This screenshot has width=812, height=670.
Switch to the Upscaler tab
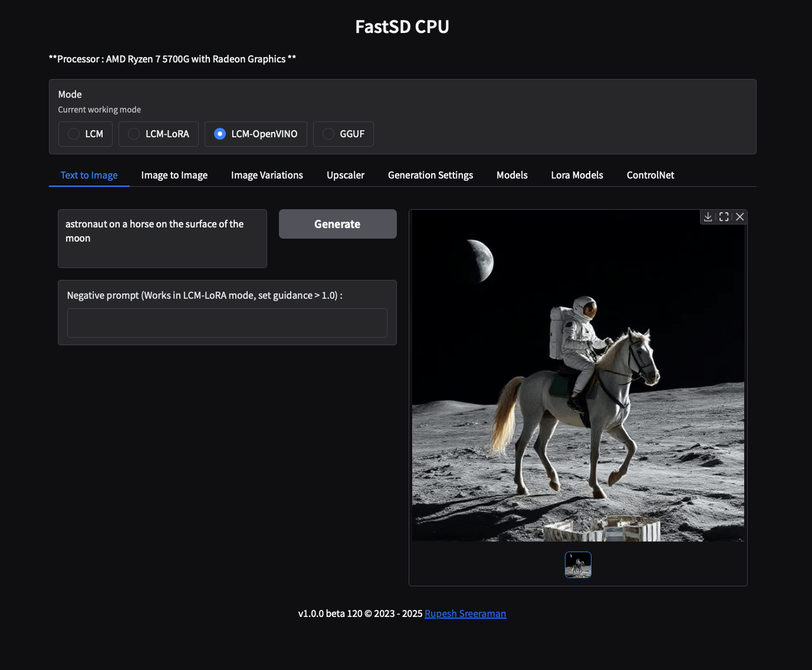point(346,175)
